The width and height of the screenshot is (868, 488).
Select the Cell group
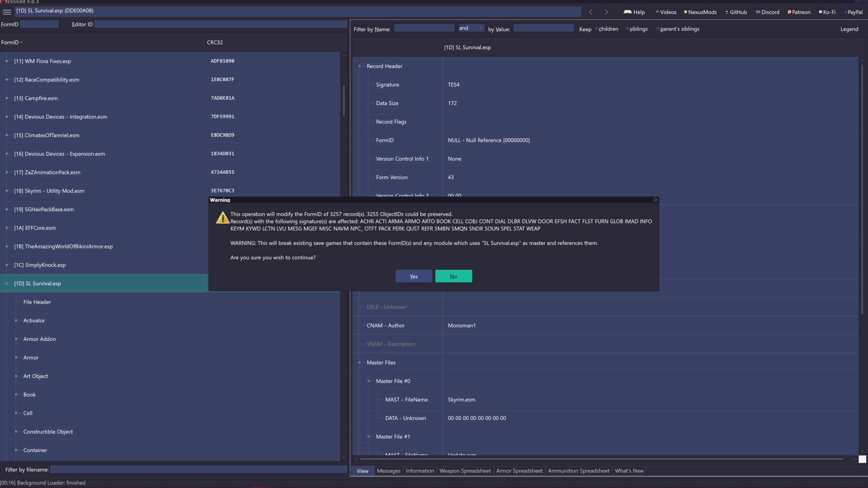pyautogui.click(x=28, y=413)
